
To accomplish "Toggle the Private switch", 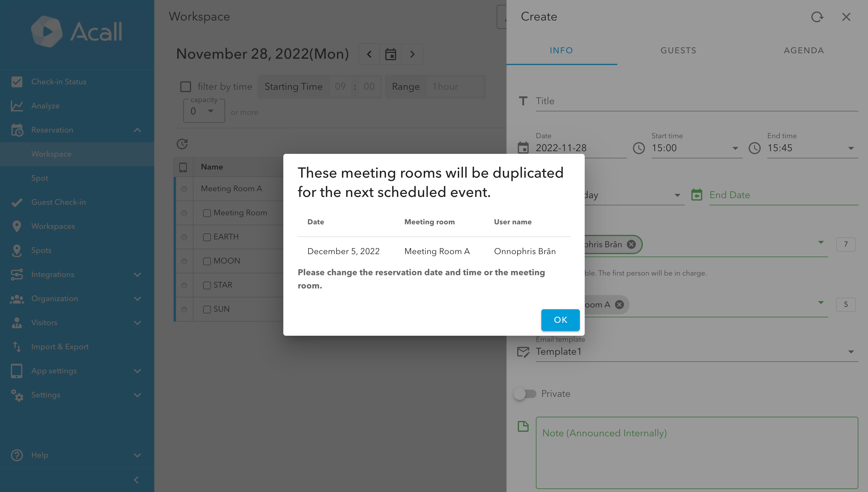I will click(x=524, y=394).
